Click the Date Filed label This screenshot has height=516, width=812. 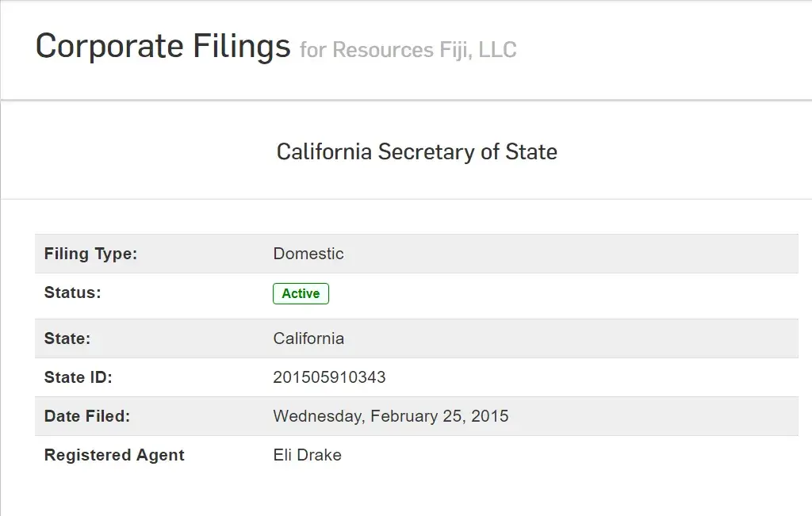87,416
